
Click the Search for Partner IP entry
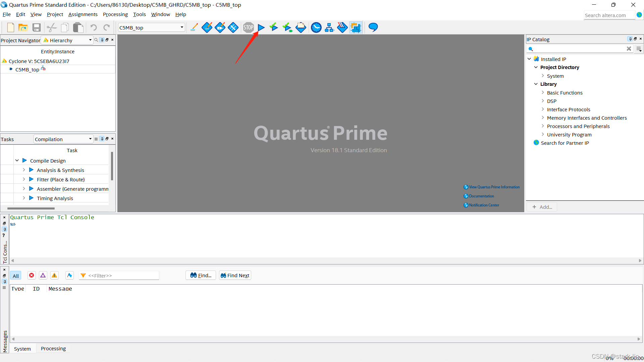point(565,143)
